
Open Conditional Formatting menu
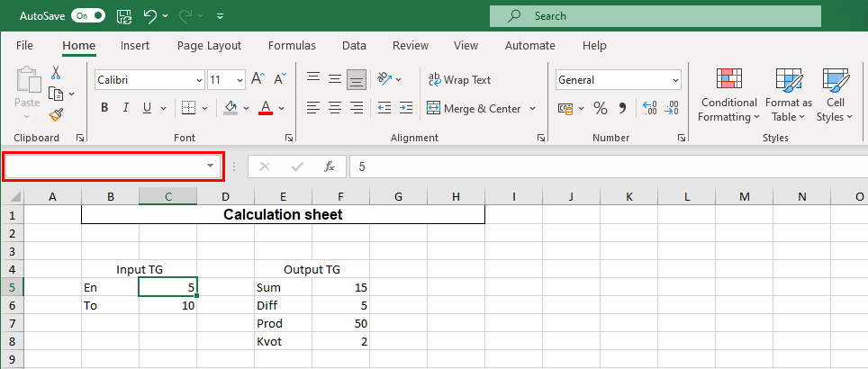[729, 96]
